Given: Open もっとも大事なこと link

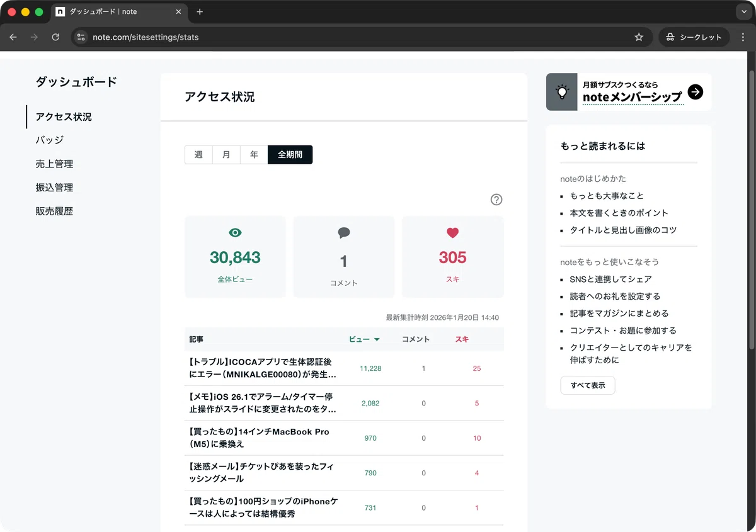Looking at the screenshot, I should pyautogui.click(x=607, y=196).
